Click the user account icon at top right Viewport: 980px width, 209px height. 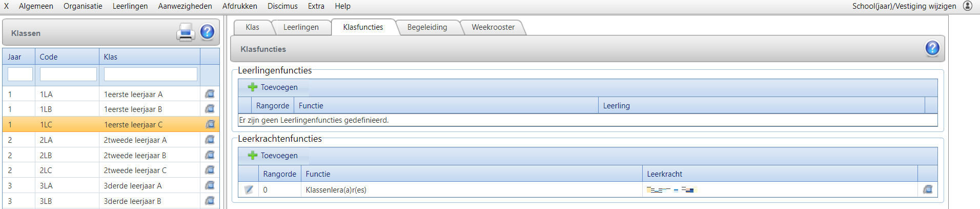tap(968, 6)
